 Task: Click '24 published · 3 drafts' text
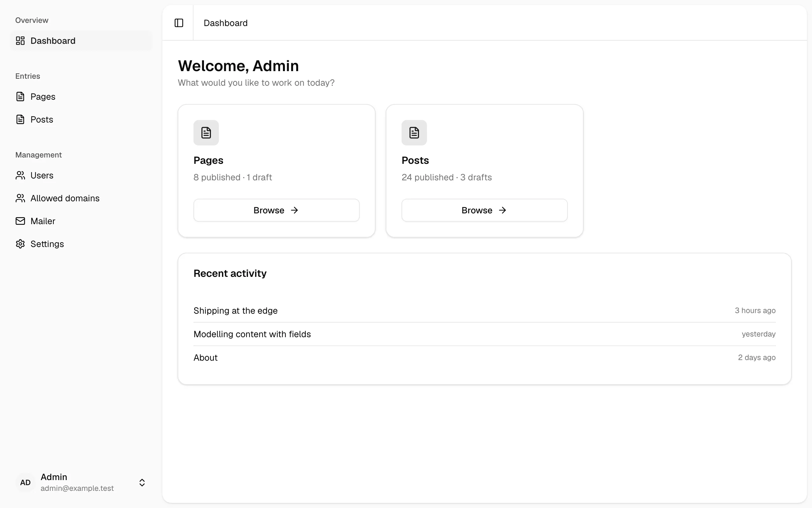(447, 177)
